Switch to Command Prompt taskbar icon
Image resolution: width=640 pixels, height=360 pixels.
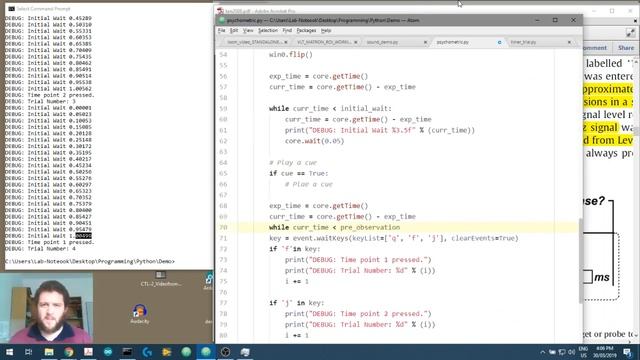[127, 352]
